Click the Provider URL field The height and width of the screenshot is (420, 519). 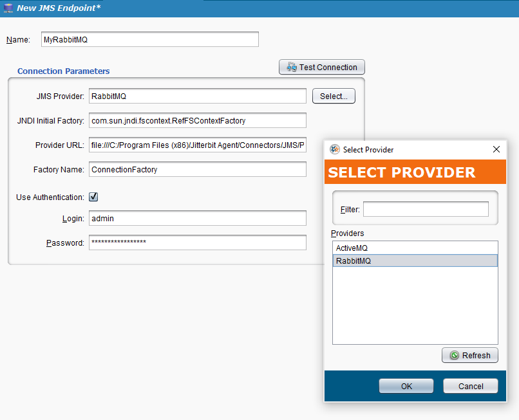click(x=197, y=145)
